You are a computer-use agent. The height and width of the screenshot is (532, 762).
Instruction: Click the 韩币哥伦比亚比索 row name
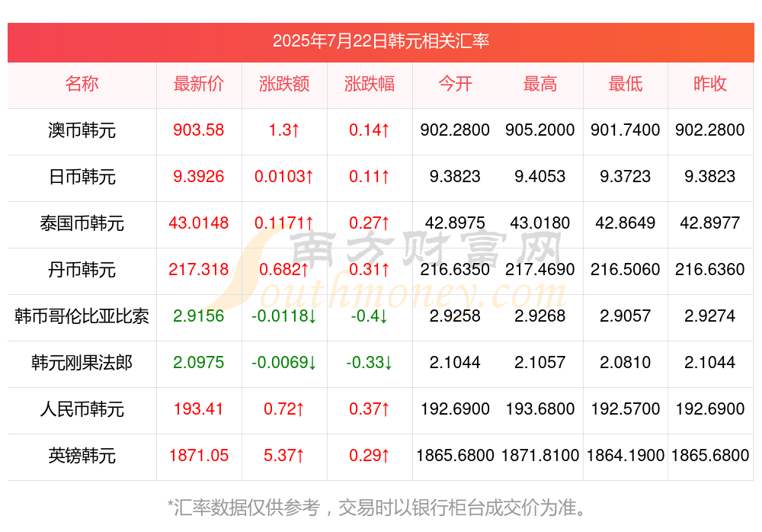click(x=82, y=316)
